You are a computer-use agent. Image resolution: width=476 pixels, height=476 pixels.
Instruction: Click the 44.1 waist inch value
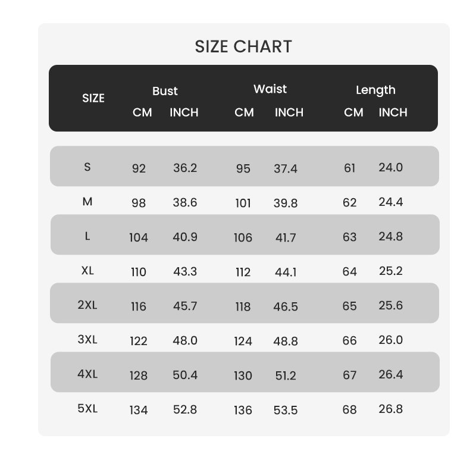point(286,273)
